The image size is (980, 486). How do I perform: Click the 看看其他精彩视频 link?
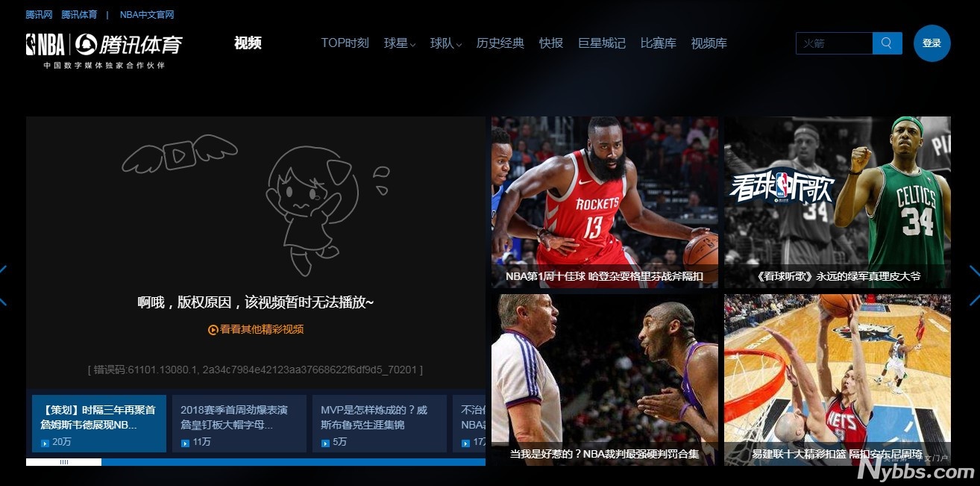click(262, 330)
